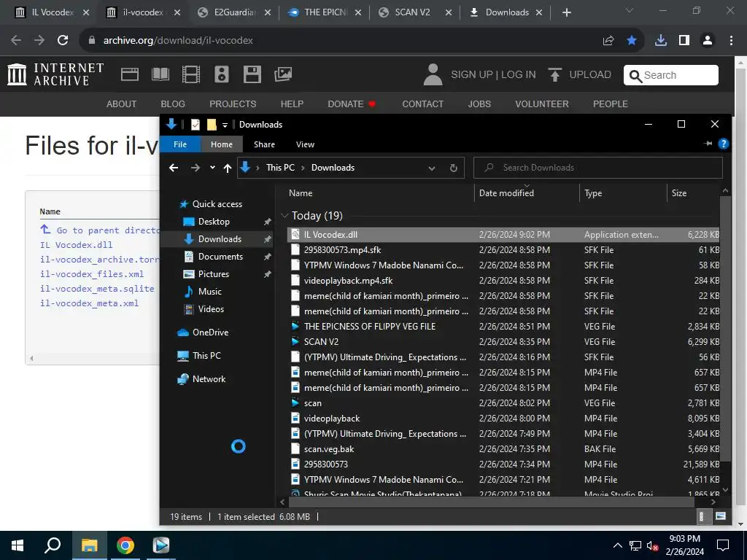Open the DONATE nav link
The height and width of the screenshot is (560, 747).
352,104
